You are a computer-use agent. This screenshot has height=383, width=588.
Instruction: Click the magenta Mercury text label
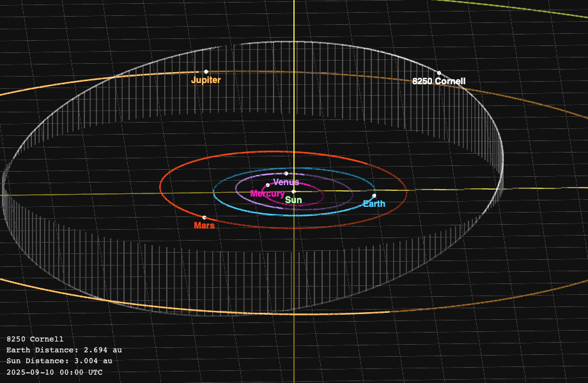coord(267,194)
